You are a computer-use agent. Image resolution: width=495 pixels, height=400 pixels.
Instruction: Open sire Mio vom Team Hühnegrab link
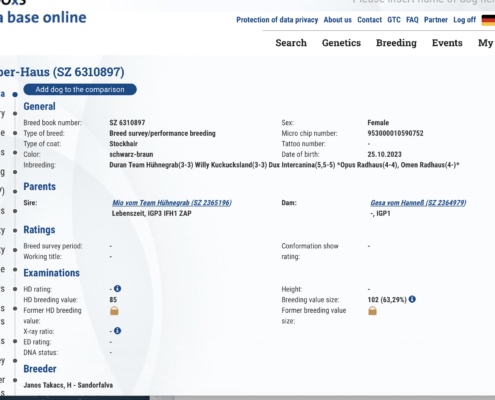pos(172,203)
